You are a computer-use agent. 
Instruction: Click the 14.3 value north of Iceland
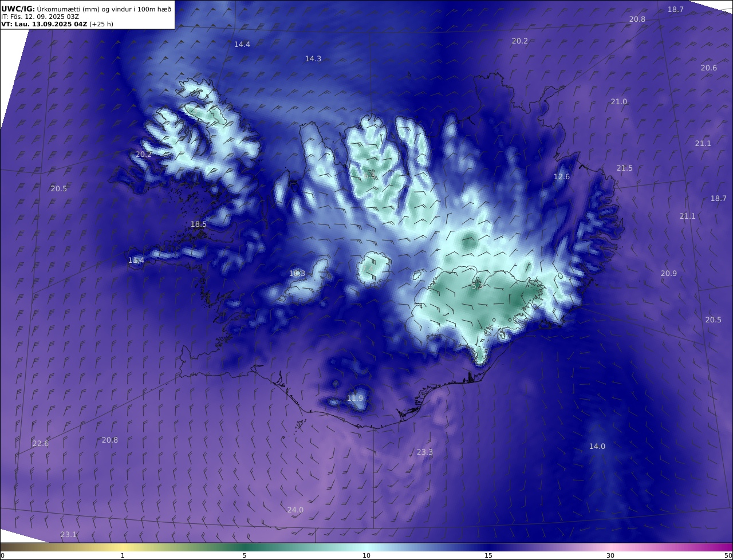click(x=313, y=58)
